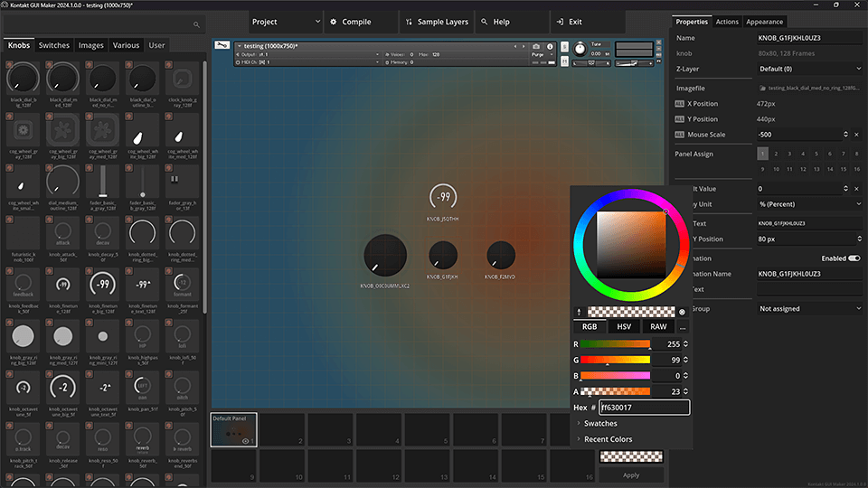This screenshot has width=868, height=488.
Task: Click the reset X next to Mouse Scale
Action: (x=856, y=135)
